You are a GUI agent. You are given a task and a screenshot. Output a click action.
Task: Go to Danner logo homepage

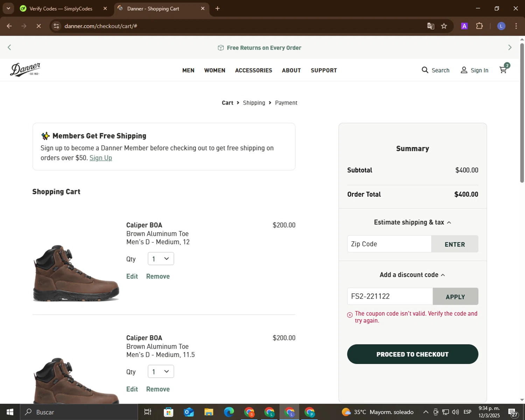(25, 69)
